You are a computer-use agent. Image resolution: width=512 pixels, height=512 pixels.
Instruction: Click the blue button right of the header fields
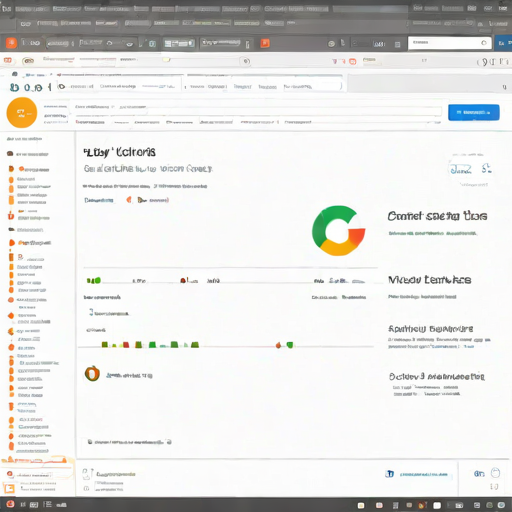pyautogui.click(x=474, y=112)
